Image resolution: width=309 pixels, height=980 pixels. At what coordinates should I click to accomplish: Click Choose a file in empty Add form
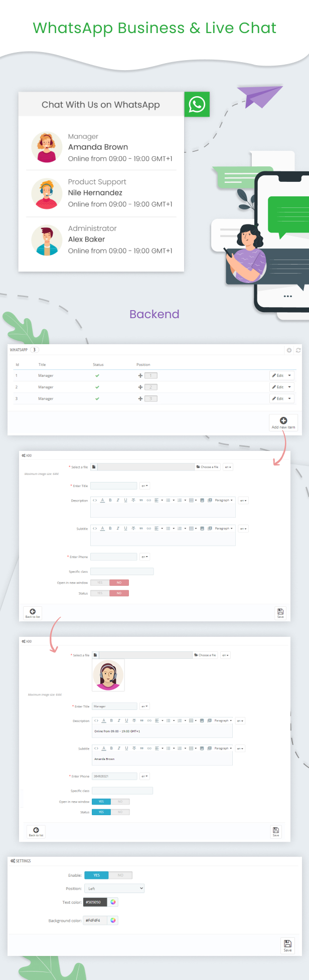[207, 467]
